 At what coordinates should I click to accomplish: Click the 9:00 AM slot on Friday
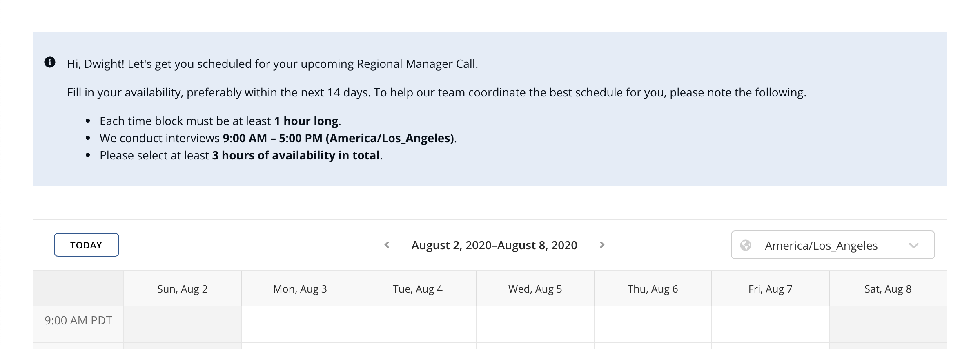click(771, 324)
